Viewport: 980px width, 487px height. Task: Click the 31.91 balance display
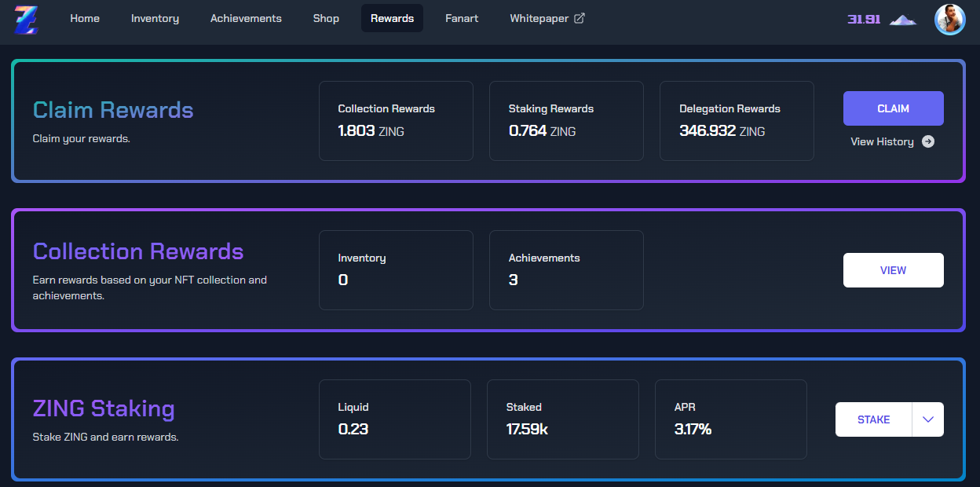point(864,19)
